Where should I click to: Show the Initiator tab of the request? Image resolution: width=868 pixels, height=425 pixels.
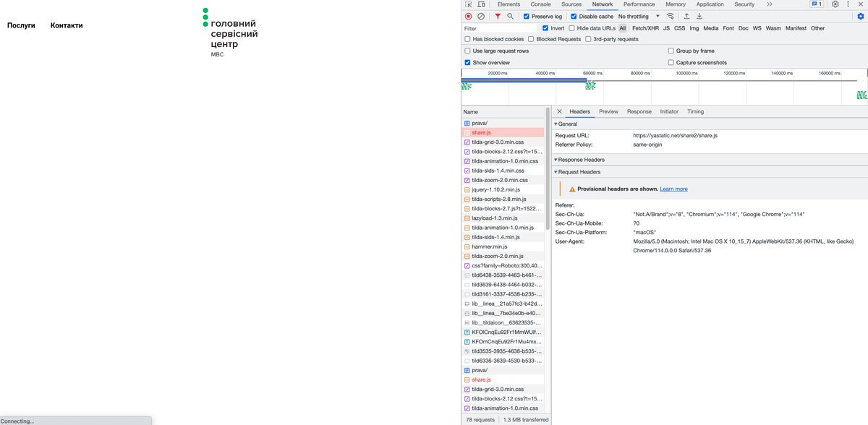[x=669, y=111]
